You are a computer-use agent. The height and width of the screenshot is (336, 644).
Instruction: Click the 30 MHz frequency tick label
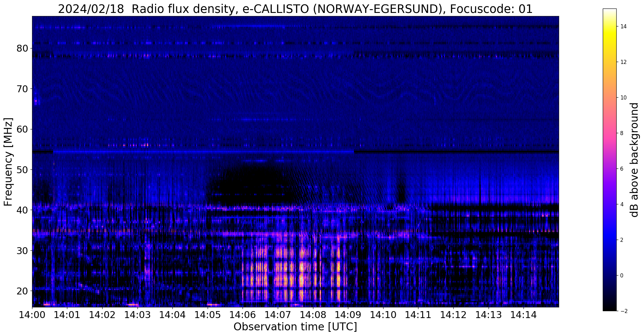tap(22, 250)
